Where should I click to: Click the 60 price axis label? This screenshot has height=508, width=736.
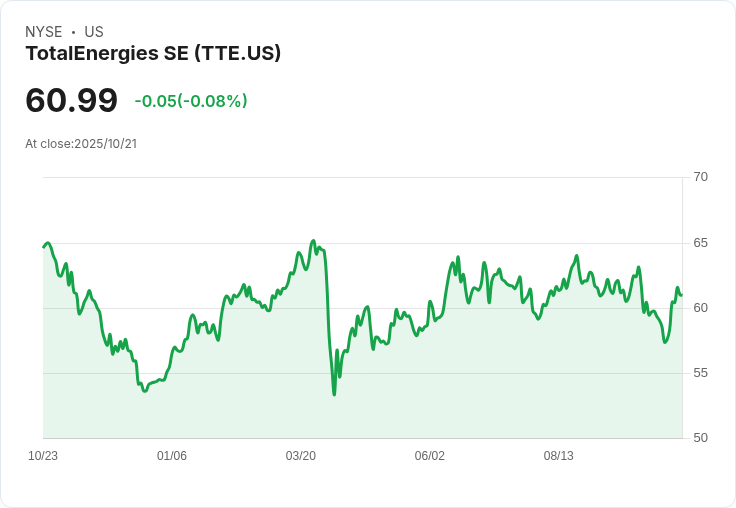click(700, 308)
